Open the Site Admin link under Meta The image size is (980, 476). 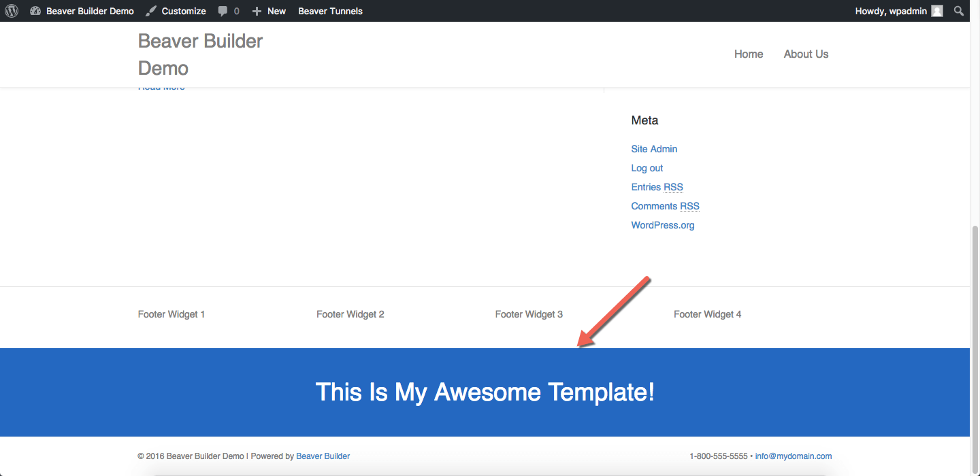pos(653,148)
